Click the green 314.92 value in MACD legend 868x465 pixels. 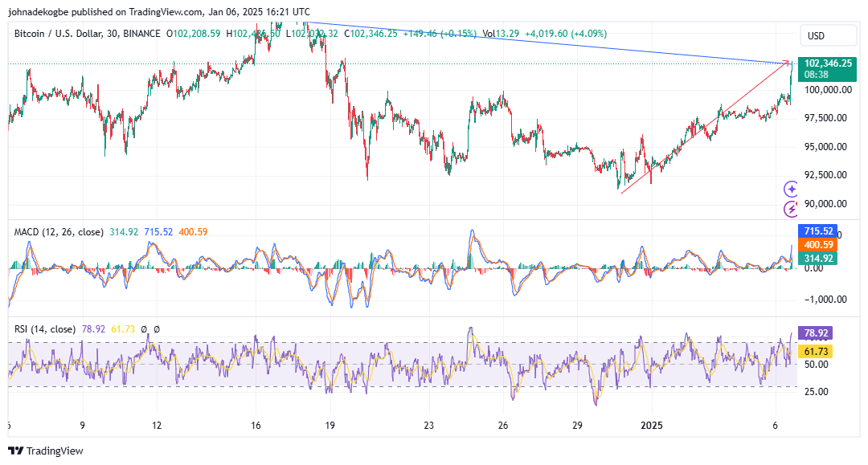click(x=124, y=232)
